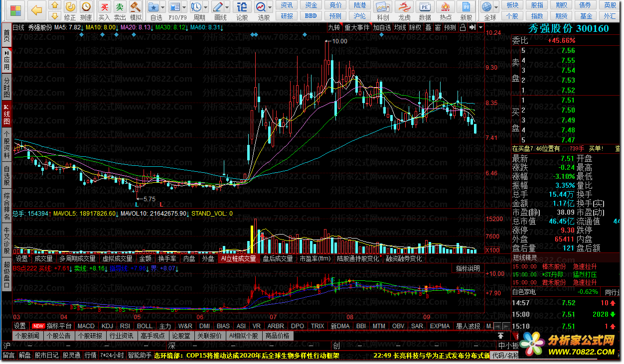Open the 个股新闻 news tab
The height and width of the screenshot is (364, 624).
27,336
